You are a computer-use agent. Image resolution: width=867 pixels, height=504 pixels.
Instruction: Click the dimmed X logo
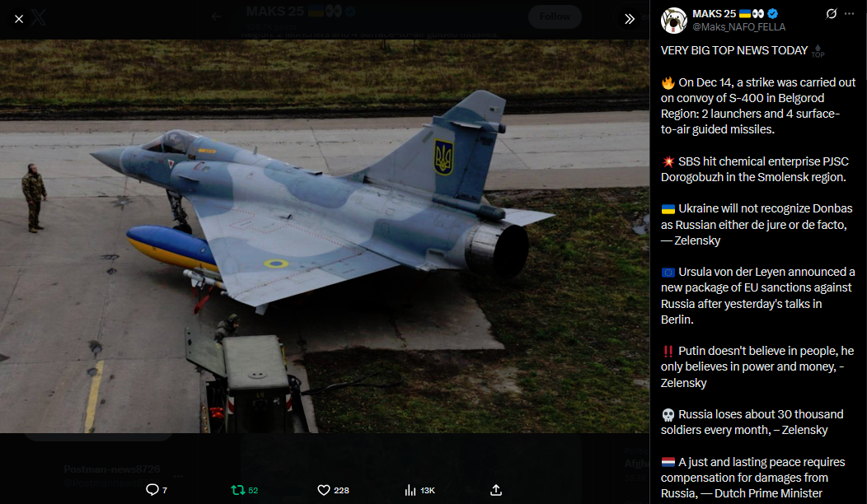click(39, 17)
